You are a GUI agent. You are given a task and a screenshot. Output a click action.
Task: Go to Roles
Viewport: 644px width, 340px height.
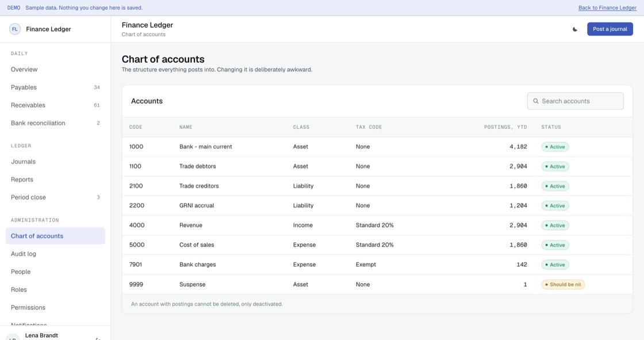tap(55, 289)
